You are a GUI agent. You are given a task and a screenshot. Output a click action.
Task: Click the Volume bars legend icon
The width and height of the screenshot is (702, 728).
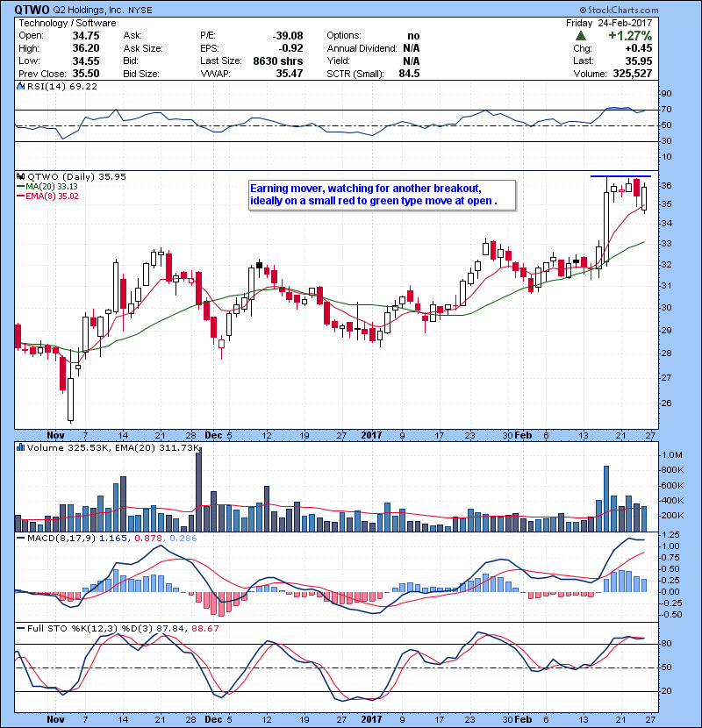point(20,447)
